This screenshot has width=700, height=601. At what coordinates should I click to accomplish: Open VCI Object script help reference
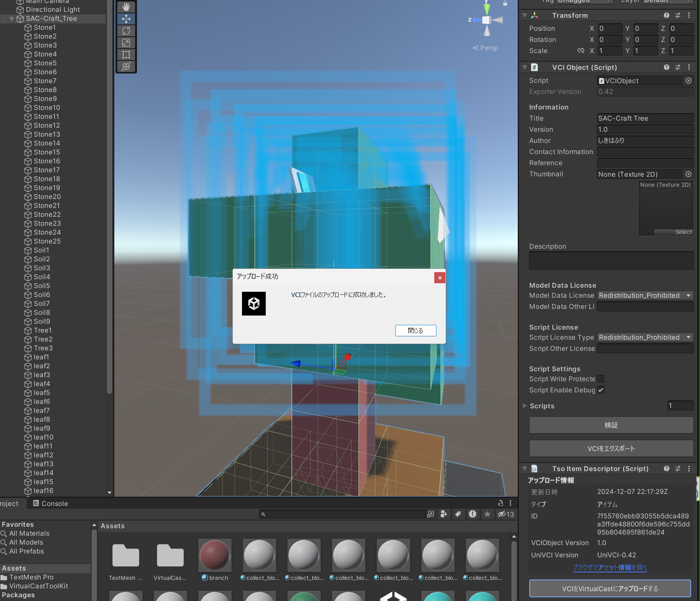pos(667,67)
